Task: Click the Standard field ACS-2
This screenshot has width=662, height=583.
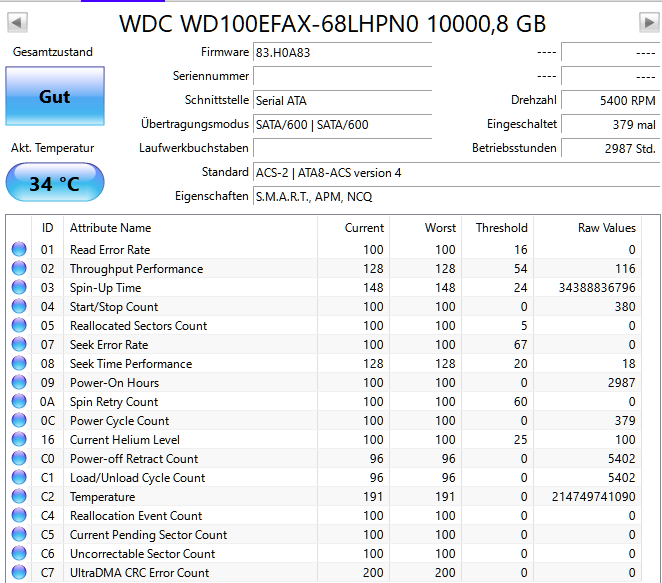Action: [456, 173]
